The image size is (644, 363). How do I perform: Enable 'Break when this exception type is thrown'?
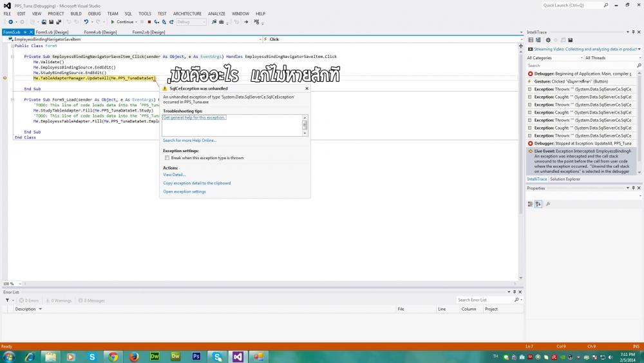(x=167, y=158)
